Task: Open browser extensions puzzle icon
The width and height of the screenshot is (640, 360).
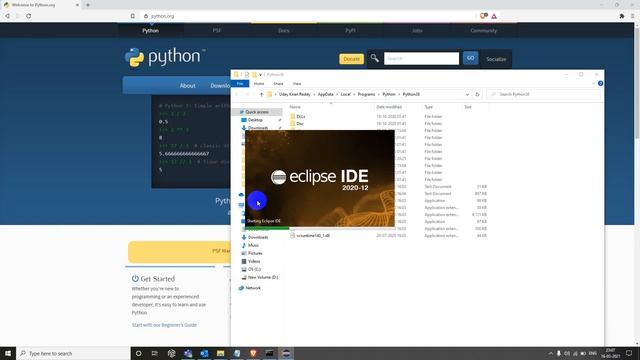Action: (x=622, y=16)
